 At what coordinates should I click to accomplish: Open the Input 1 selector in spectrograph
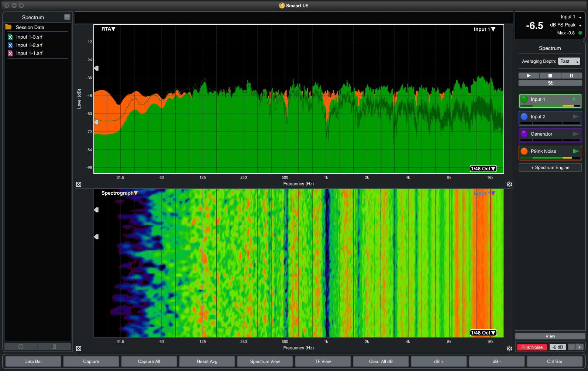pos(485,193)
